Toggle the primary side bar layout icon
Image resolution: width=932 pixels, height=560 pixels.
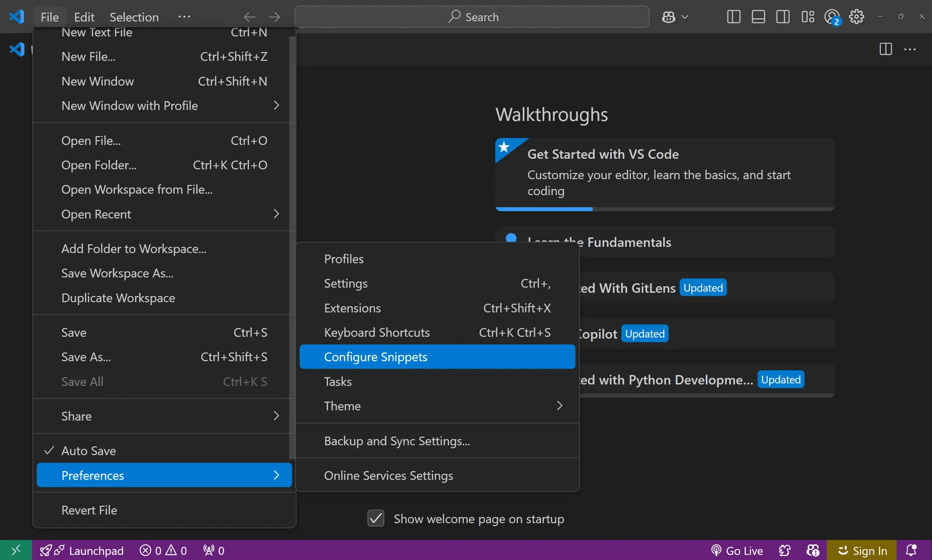pos(734,17)
